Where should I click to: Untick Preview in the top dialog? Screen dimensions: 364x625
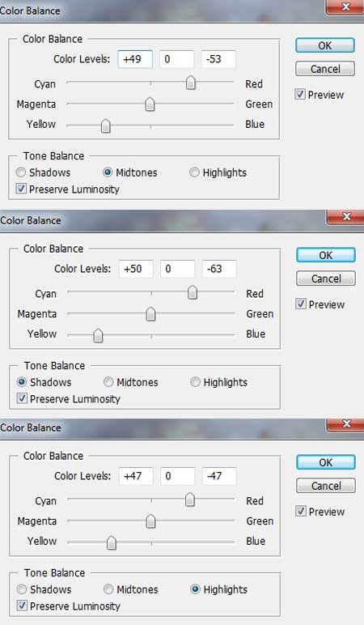(x=300, y=95)
